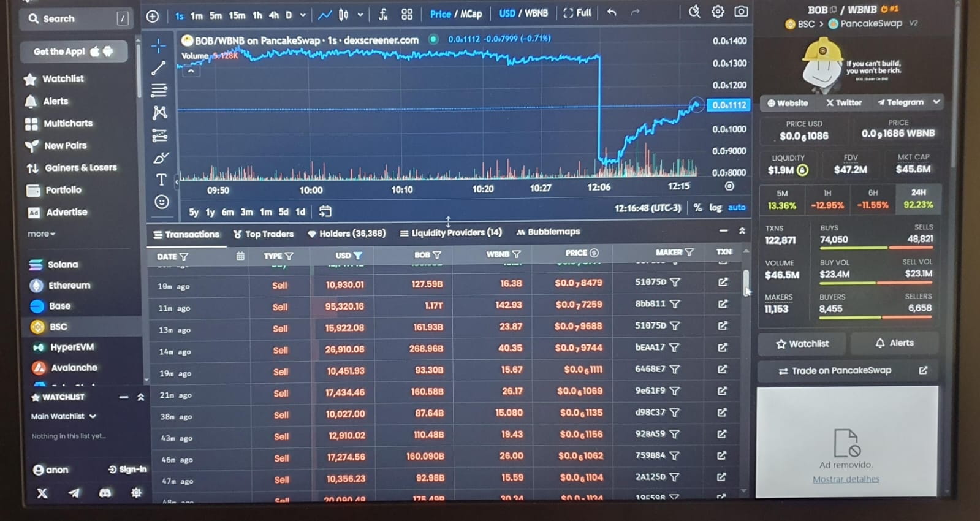Open the Advertise page
This screenshot has width=980, height=521.
click(58, 212)
